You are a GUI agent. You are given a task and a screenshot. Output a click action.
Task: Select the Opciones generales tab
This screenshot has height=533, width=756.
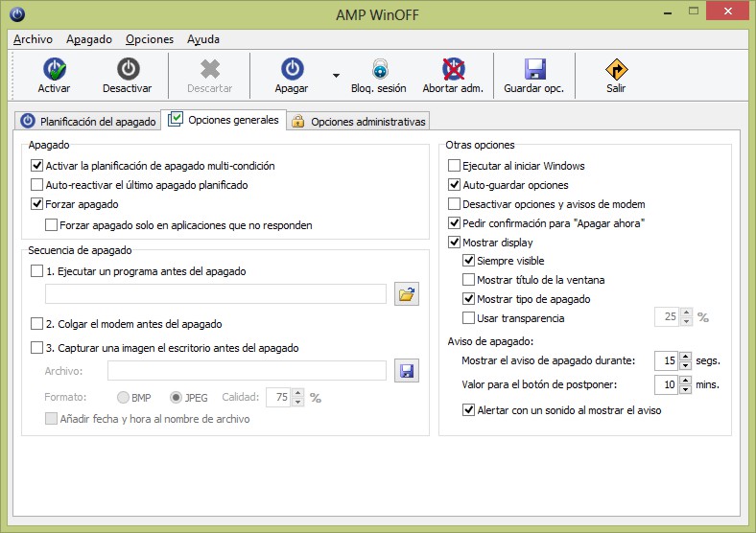224,120
